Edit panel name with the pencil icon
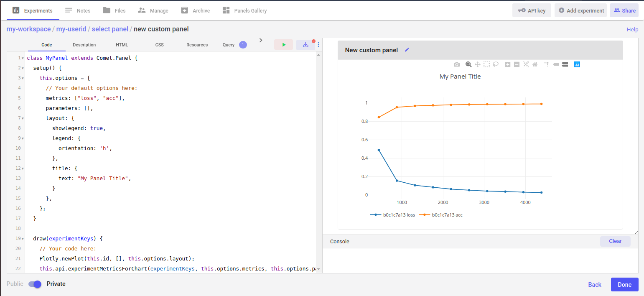 pyautogui.click(x=407, y=50)
